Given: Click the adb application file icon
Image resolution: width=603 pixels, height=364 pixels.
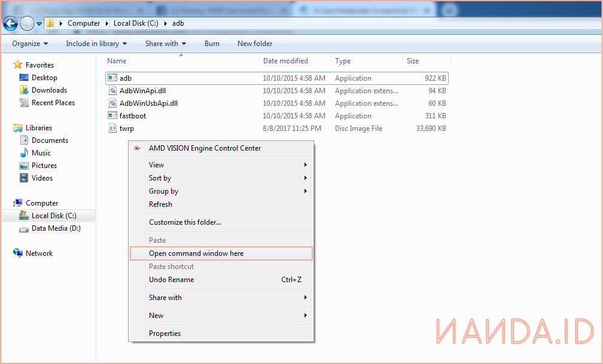Looking at the screenshot, I should click(112, 78).
